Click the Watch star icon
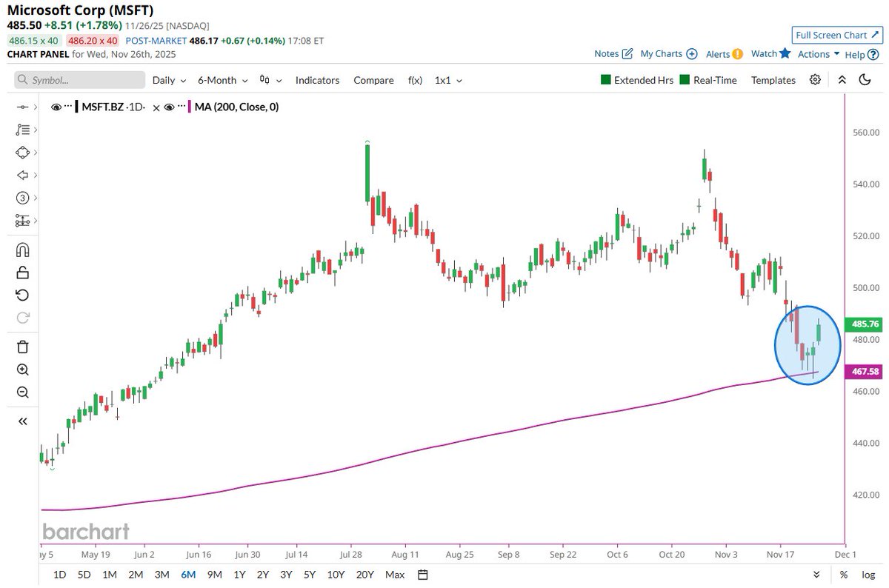889x588 pixels. [x=785, y=53]
